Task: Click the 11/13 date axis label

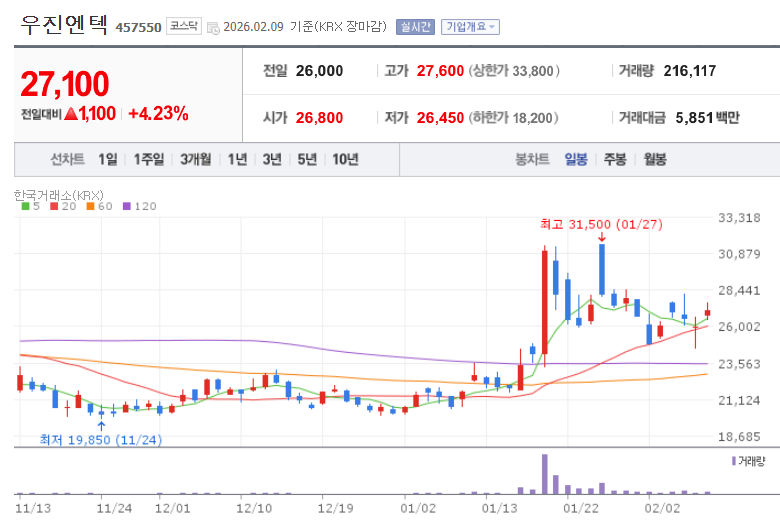Action: click(x=33, y=509)
